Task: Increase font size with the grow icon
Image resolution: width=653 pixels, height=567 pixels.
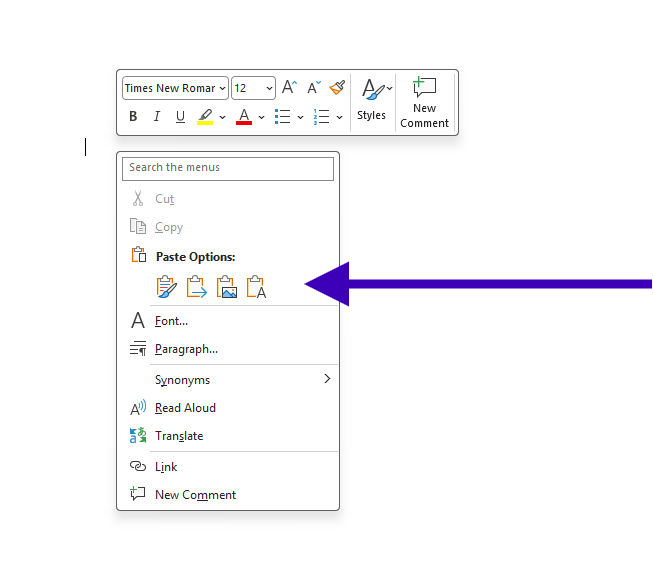Action: [x=289, y=87]
